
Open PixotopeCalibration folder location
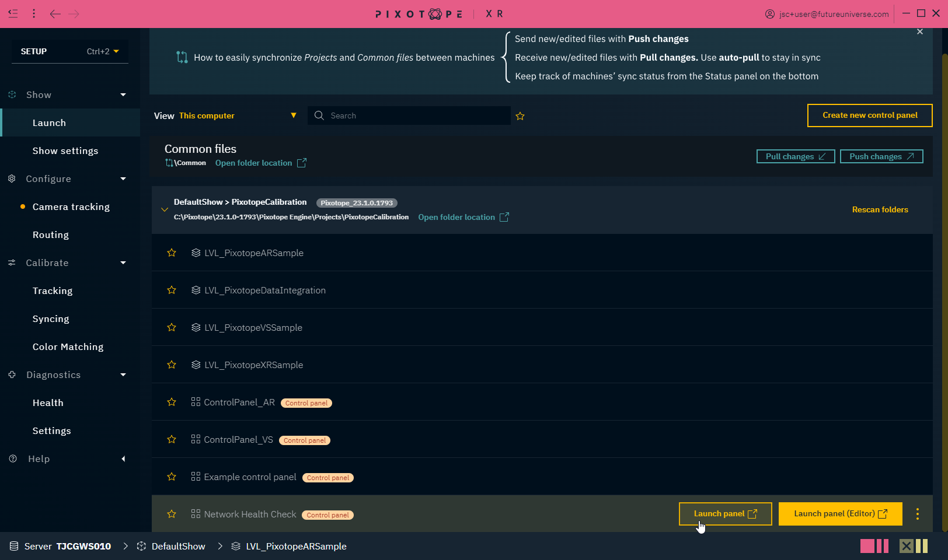[463, 217]
